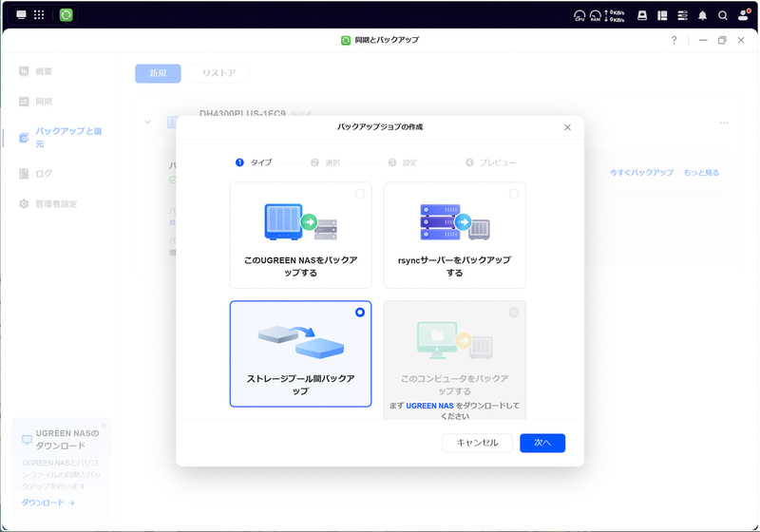Dismiss the UGREEN NAS download promo card
Screen dimensions: 760x532
tap(104, 426)
